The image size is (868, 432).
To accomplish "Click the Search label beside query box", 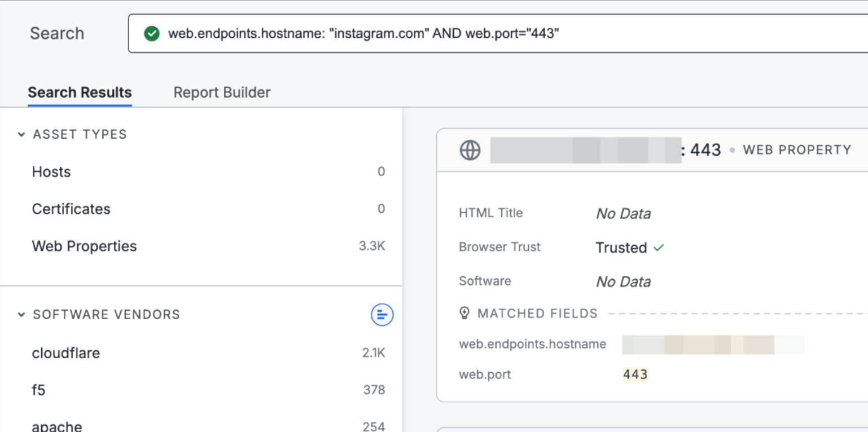I will (x=57, y=34).
